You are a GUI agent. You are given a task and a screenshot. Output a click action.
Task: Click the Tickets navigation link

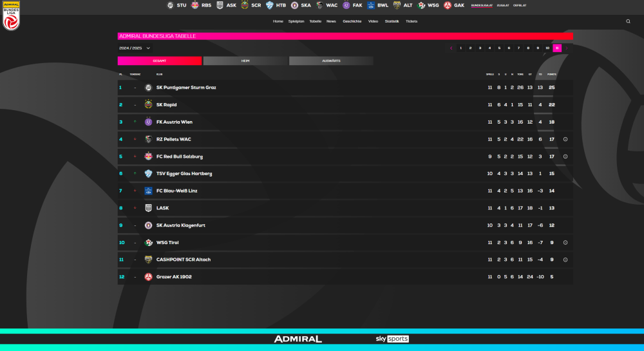[x=412, y=21]
